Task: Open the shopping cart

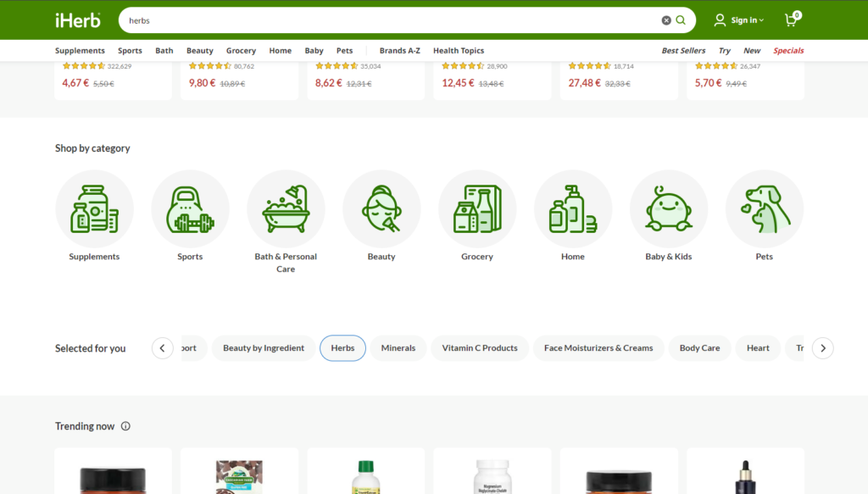Action: pos(790,19)
